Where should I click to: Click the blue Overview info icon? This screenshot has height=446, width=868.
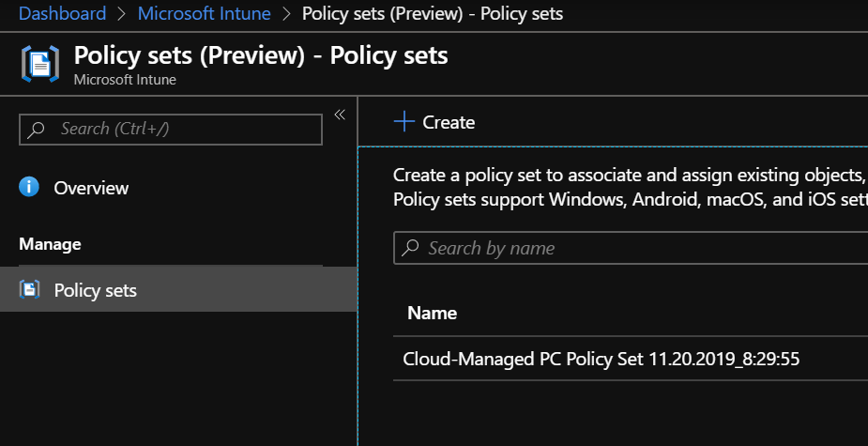tap(30, 187)
